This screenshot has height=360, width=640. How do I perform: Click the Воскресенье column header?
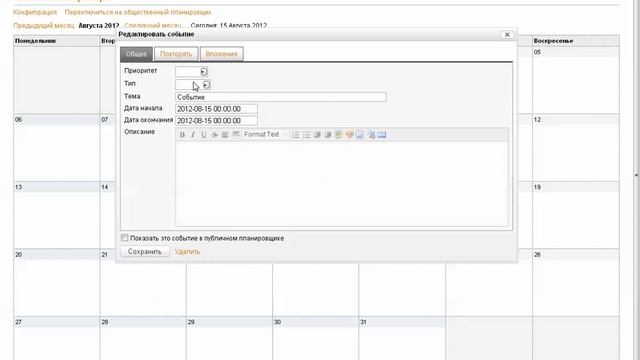pos(576,41)
